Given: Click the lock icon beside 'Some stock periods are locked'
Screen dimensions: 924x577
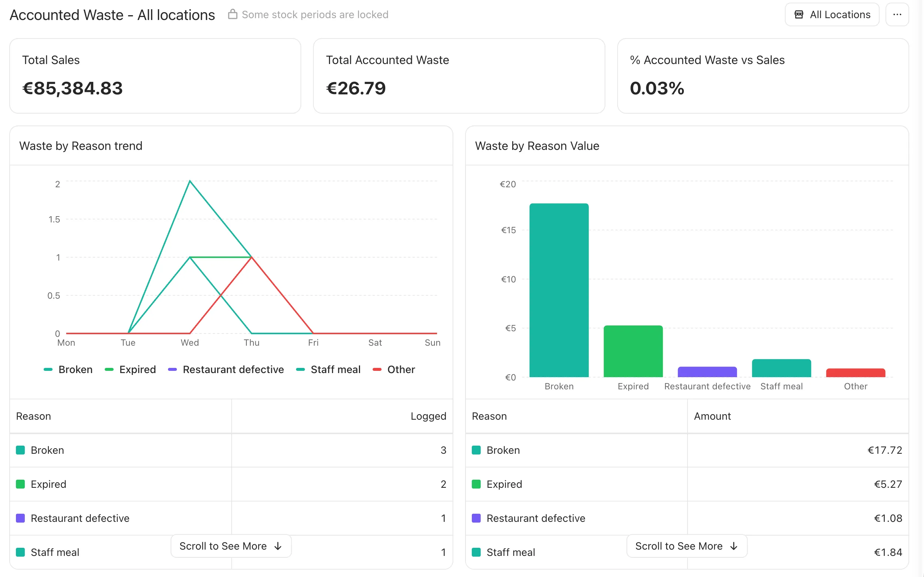Looking at the screenshot, I should (232, 14).
